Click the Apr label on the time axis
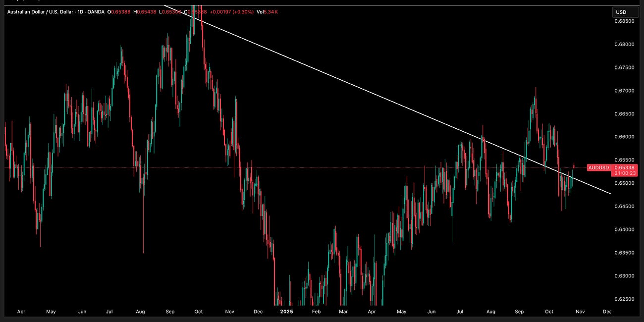Viewport: 644px width, 322px height. pos(21,312)
